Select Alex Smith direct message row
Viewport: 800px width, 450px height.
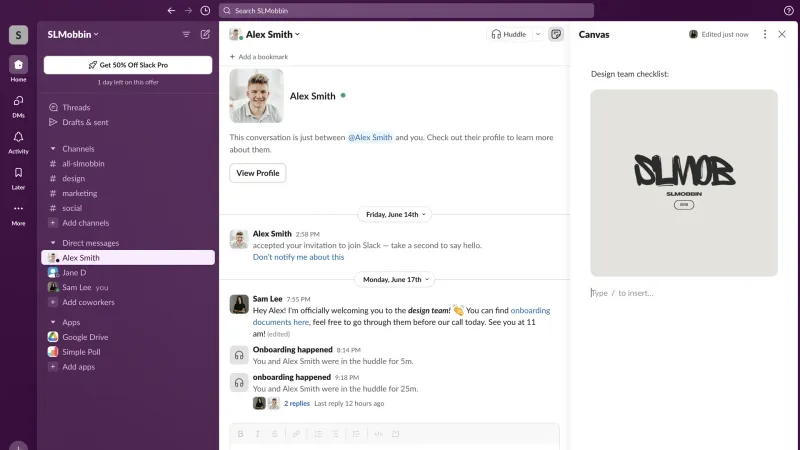(128, 258)
